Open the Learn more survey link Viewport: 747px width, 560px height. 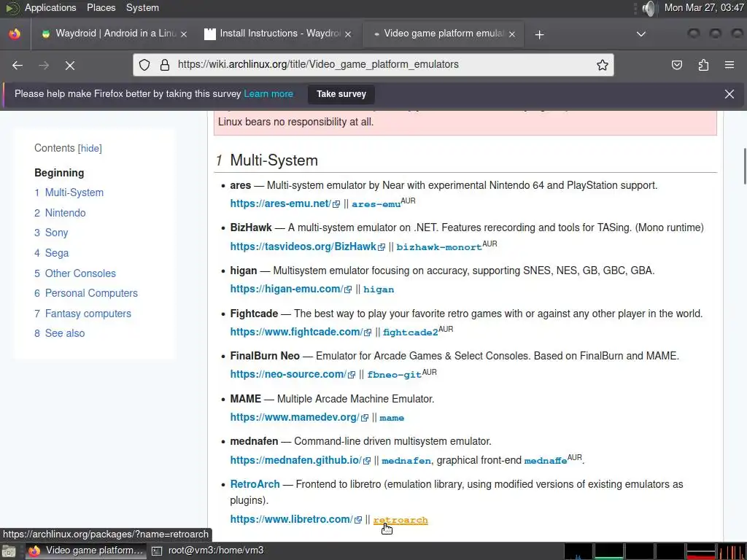point(268,94)
